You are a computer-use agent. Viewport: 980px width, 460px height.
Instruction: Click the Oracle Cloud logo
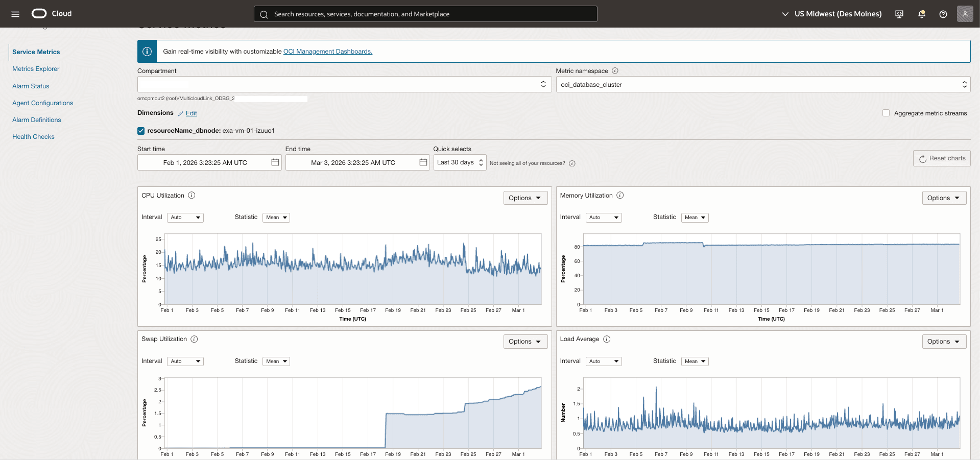click(x=39, y=13)
